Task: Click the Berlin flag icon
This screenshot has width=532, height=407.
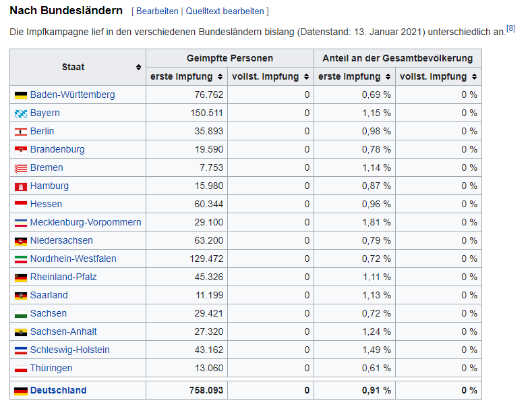Action: (20, 132)
